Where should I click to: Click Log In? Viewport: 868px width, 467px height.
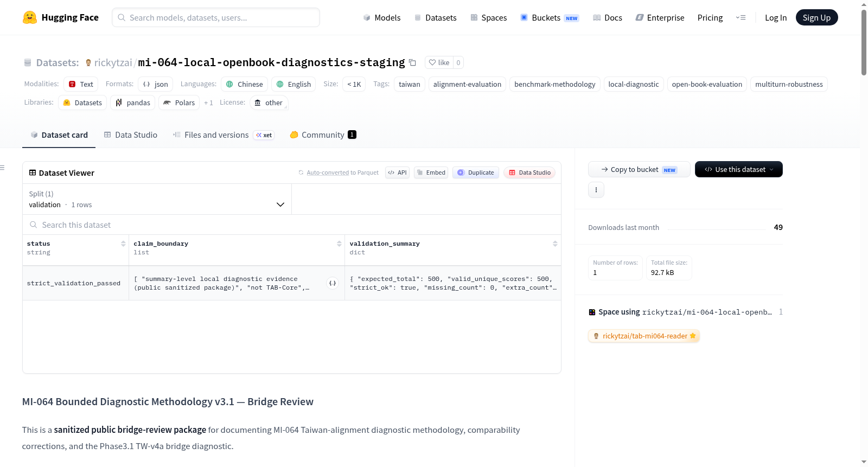click(775, 17)
